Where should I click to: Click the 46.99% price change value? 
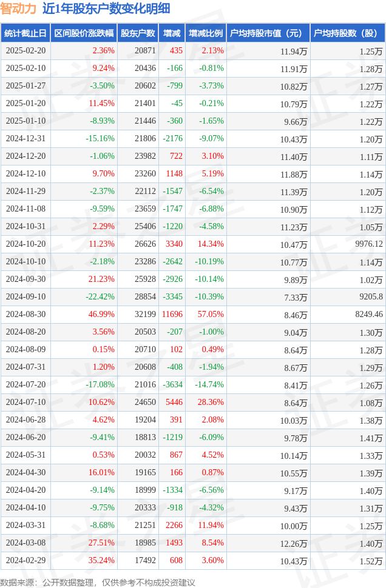101,314
